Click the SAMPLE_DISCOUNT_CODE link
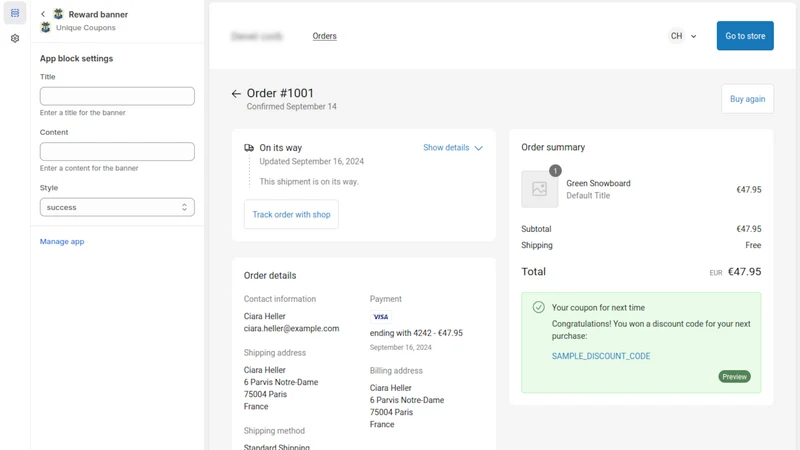 click(x=601, y=356)
